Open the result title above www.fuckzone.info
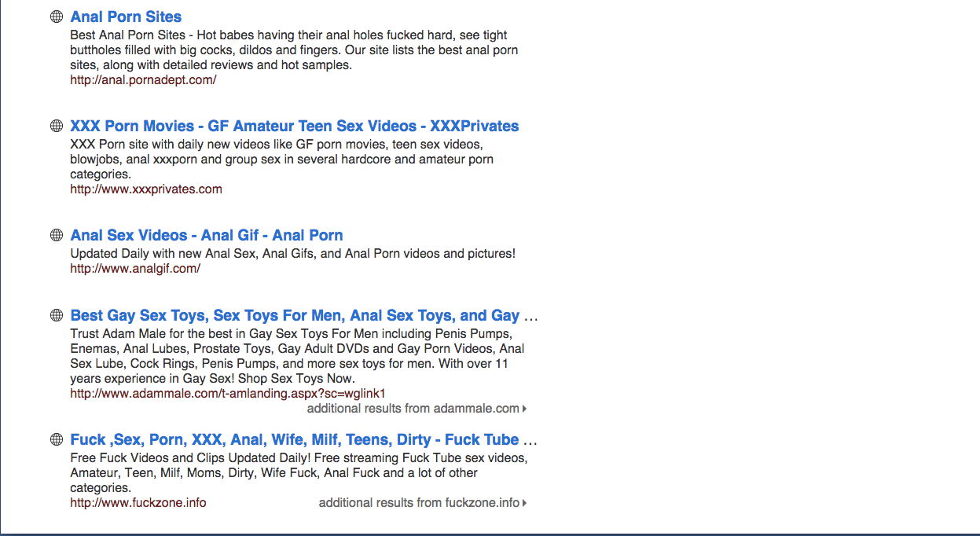 [x=304, y=439]
